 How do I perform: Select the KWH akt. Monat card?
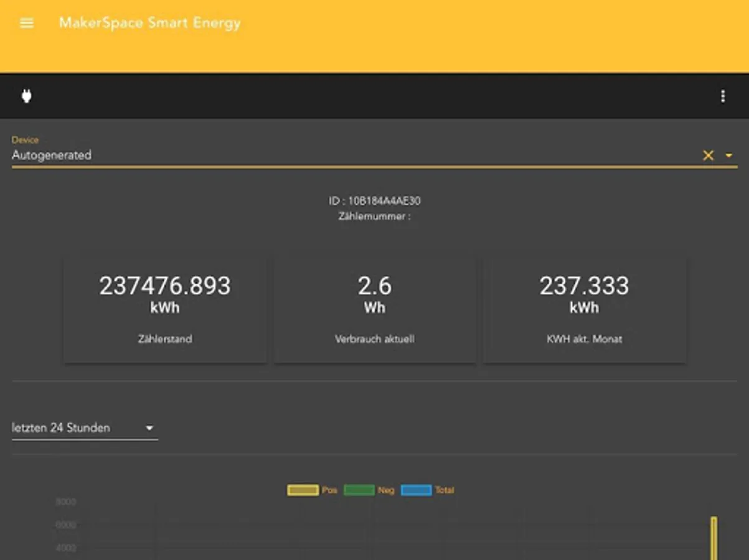tap(585, 309)
